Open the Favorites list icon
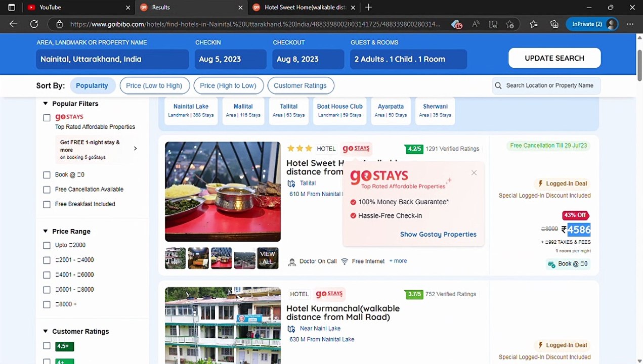The height and width of the screenshot is (364, 643). click(534, 24)
